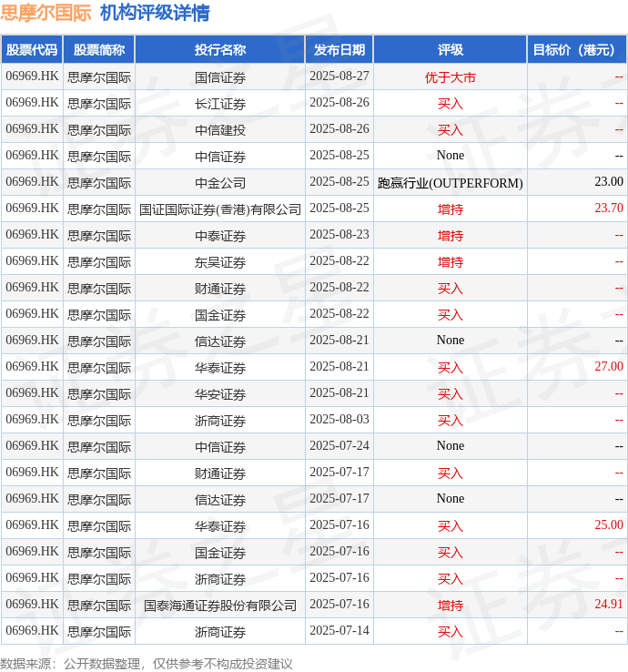Click the 发布日期 column header
The height and width of the screenshot is (672, 628).
339,50
